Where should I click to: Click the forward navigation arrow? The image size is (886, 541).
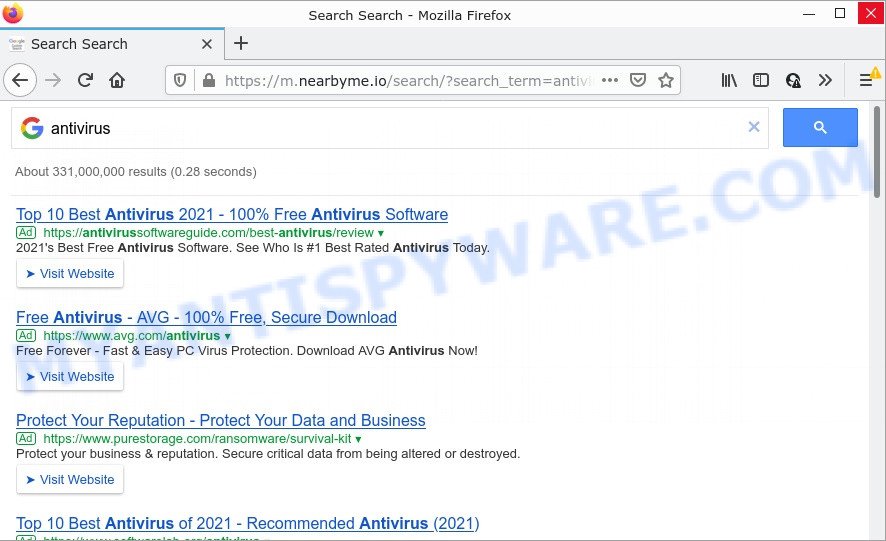(53, 80)
